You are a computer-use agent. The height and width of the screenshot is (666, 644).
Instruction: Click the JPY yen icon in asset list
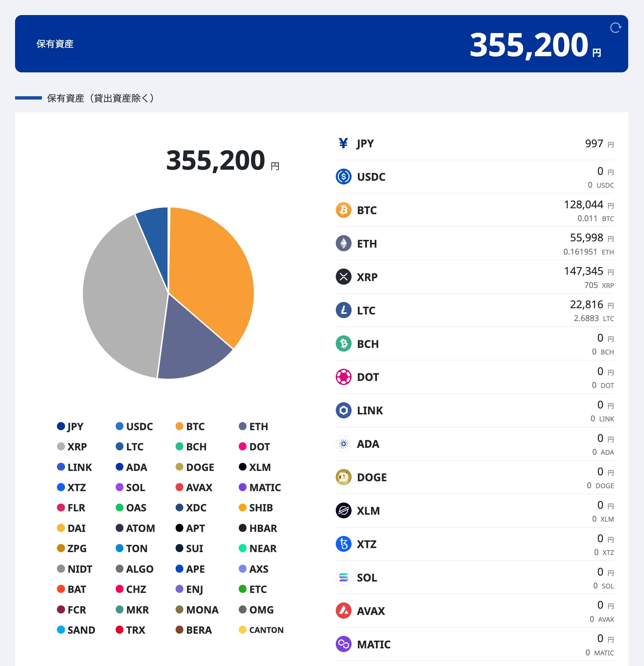point(343,143)
